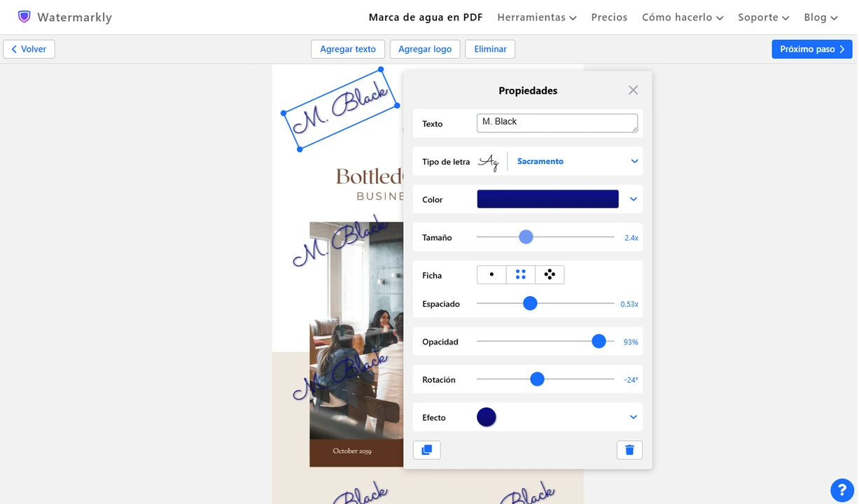Open the Blog menu
Image resolution: width=859 pixels, height=504 pixels.
pyautogui.click(x=820, y=17)
